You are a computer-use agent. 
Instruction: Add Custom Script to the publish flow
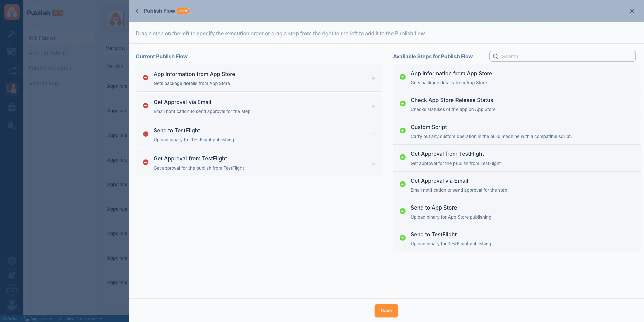click(402, 130)
